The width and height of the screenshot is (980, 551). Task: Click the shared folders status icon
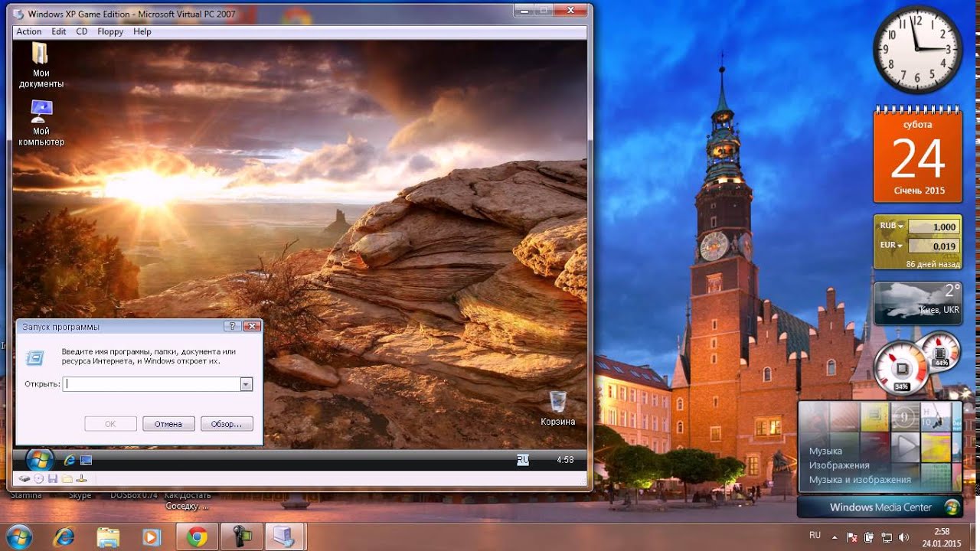[x=67, y=478]
